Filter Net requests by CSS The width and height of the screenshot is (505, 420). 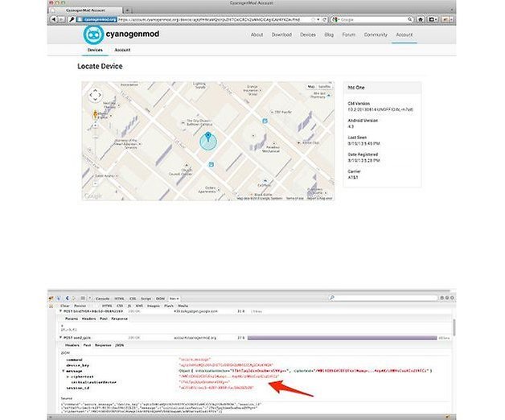120,306
